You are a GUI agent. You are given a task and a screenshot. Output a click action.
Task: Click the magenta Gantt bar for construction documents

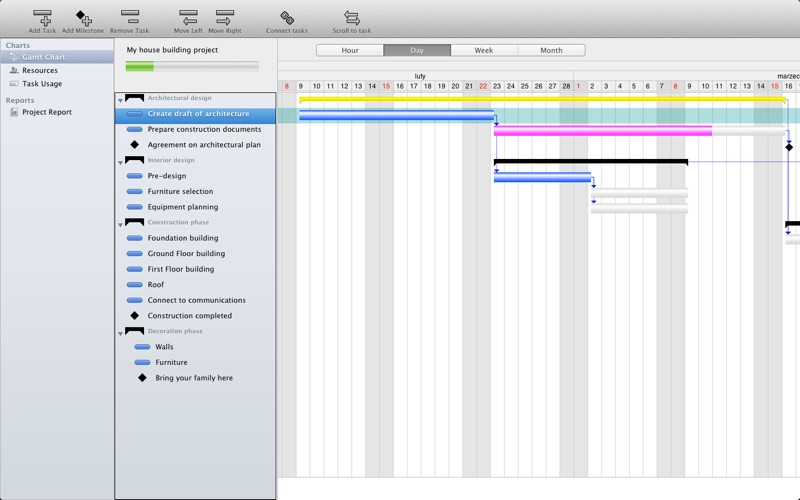[602, 131]
